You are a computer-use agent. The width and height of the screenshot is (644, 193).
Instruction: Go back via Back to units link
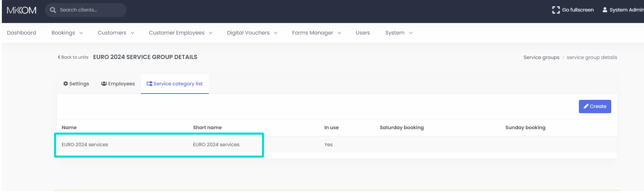click(x=73, y=57)
